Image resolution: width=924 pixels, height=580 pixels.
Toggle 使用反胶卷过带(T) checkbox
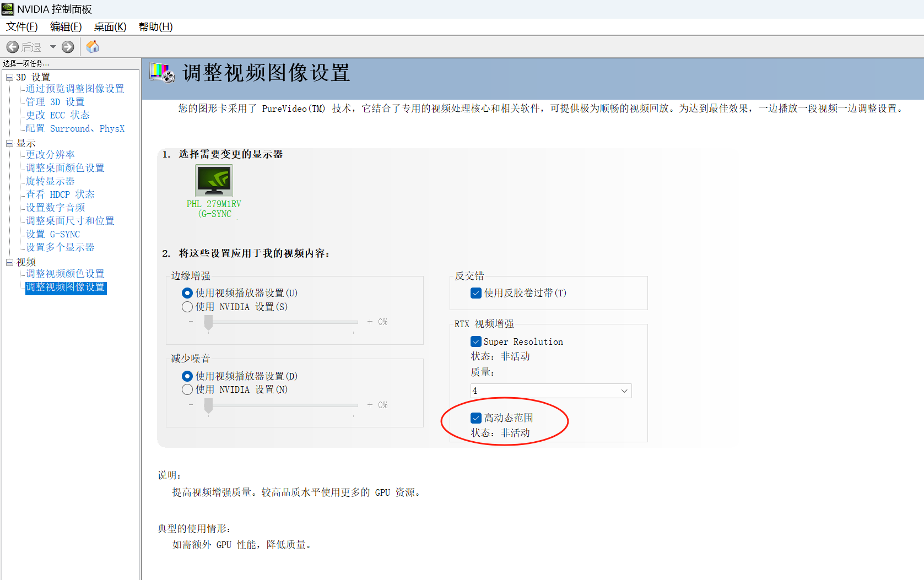click(476, 293)
